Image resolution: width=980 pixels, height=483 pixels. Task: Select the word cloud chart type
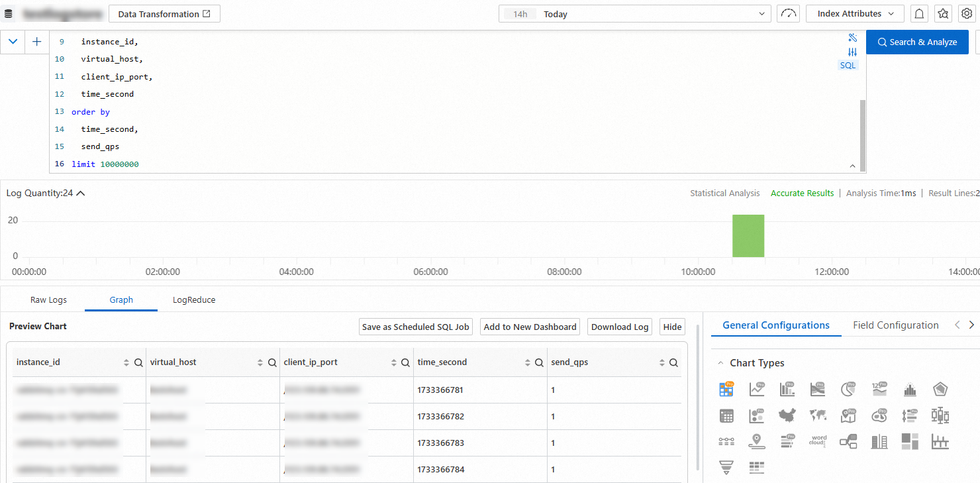(818, 441)
